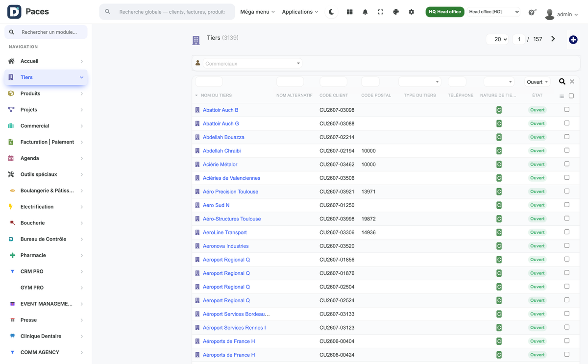Screen dimensions: 588x364
Task: Click the HQ Head office badge
Action: pyautogui.click(x=445, y=12)
